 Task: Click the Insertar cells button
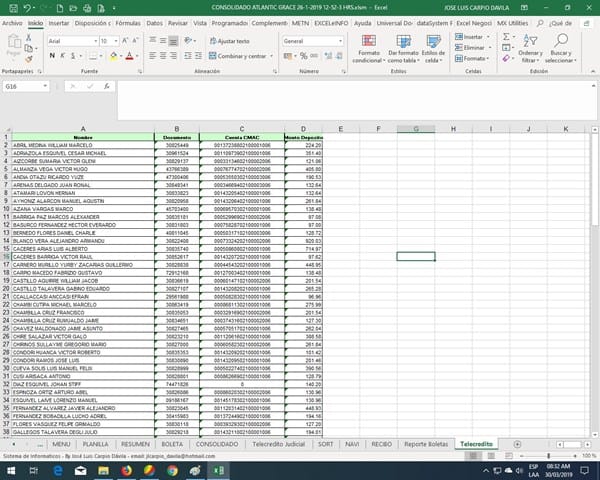coord(473,36)
